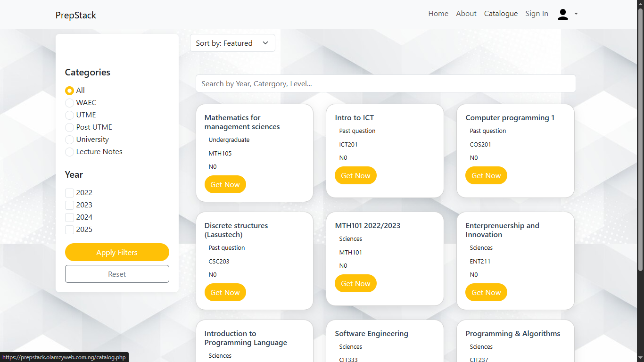Click the PrepStack brand logo text
This screenshot has width=644, height=362.
pyautogui.click(x=76, y=15)
